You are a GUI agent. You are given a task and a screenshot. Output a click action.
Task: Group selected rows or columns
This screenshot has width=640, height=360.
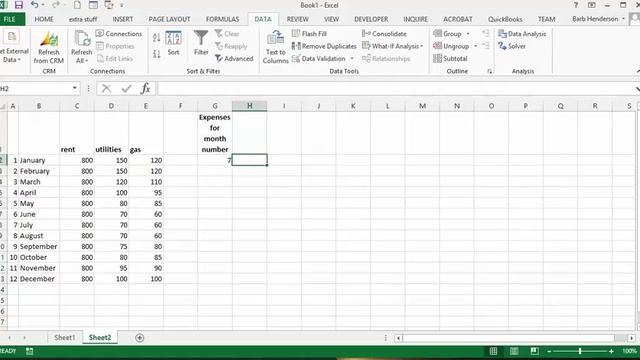pyautogui.click(x=447, y=33)
